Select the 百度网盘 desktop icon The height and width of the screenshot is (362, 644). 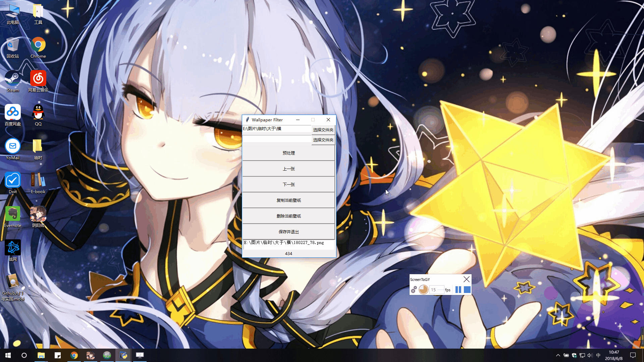point(13,113)
